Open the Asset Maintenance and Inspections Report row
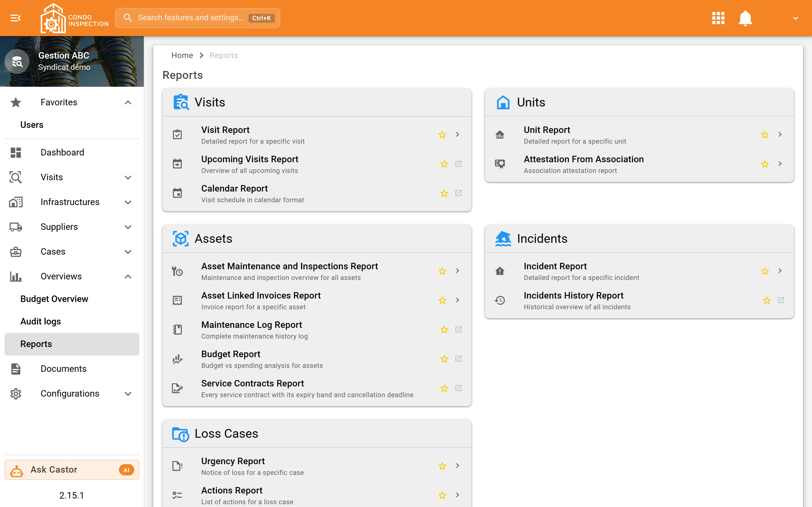Viewport: 812px width, 507px height. click(316, 271)
